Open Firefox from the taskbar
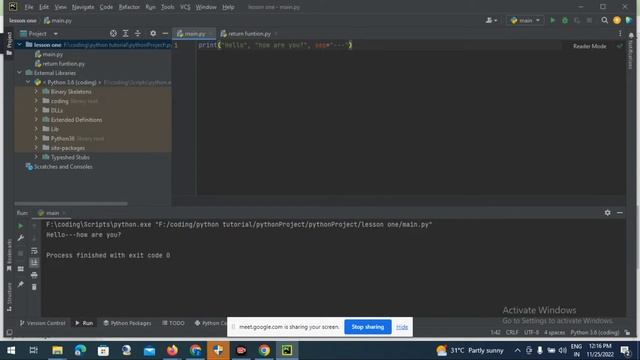The image size is (640, 360). coord(172,350)
